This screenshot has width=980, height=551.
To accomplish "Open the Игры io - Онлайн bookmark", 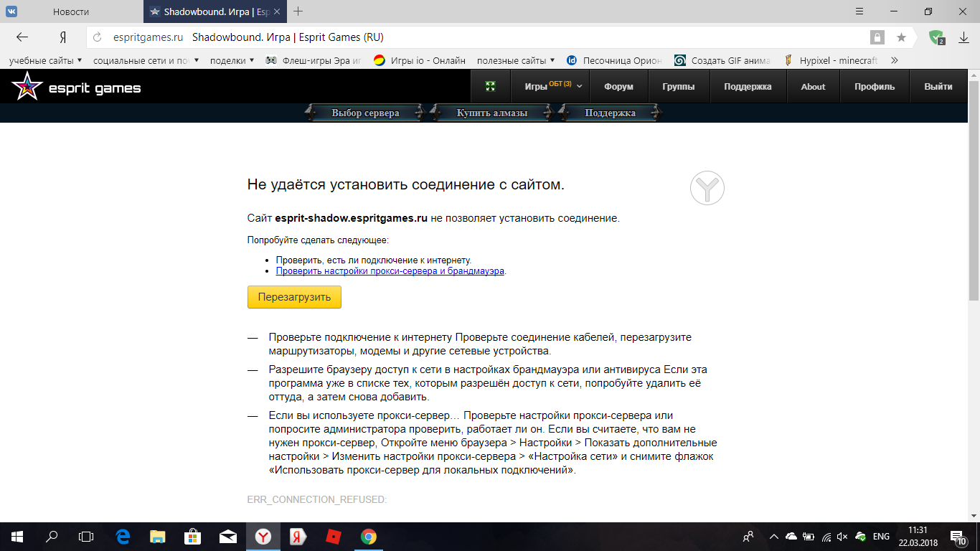I will (420, 61).
